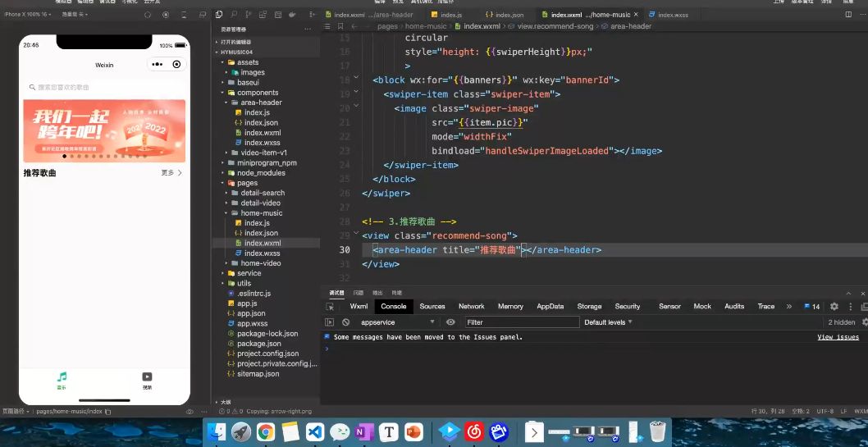Open the Default levels dropdown
Viewport: 868px width, 447px height.
pyautogui.click(x=608, y=322)
